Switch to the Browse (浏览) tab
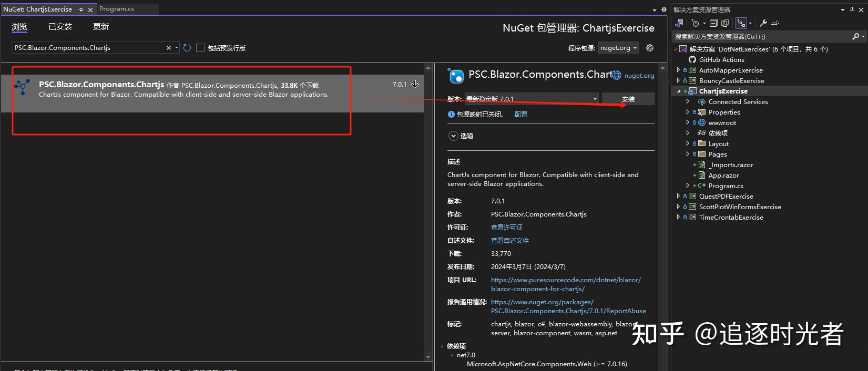Image resolution: width=868 pixels, height=371 pixels. (19, 27)
